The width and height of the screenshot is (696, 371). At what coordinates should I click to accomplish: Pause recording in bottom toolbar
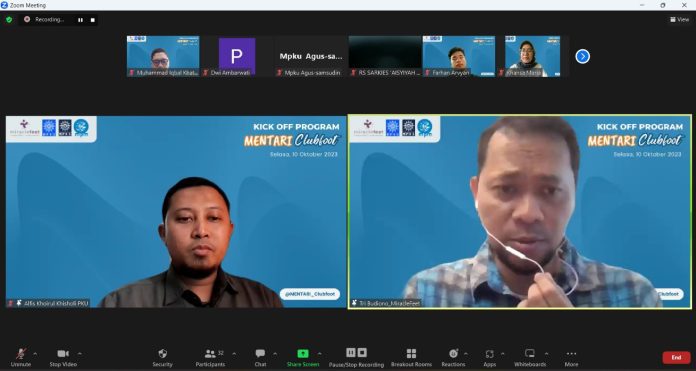coord(351,352)
